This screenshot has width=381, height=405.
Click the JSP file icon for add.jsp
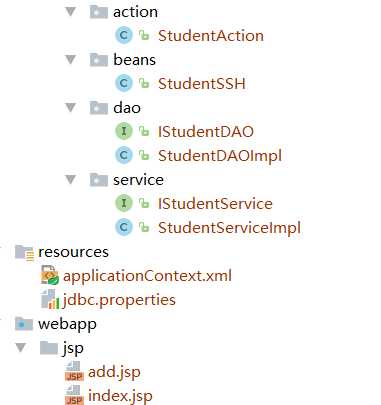(74, 371)
